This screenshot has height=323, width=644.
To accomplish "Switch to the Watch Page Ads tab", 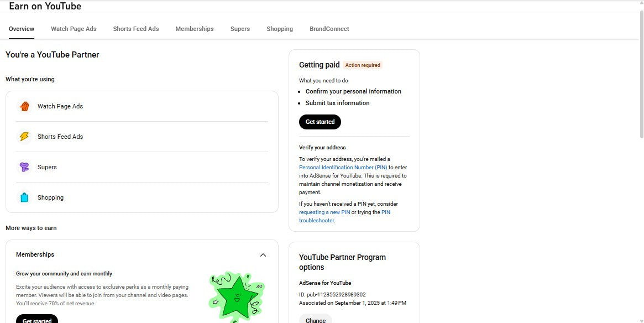I will (x=74, y=29).
